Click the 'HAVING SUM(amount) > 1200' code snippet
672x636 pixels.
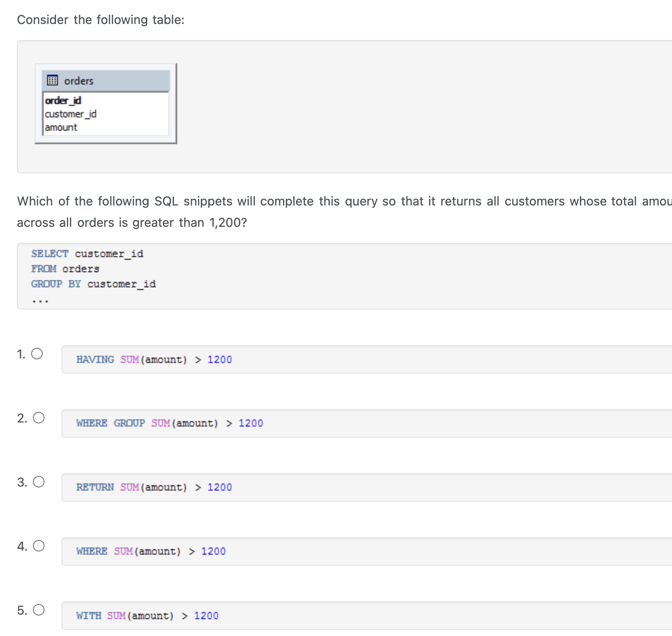point(154,359)
